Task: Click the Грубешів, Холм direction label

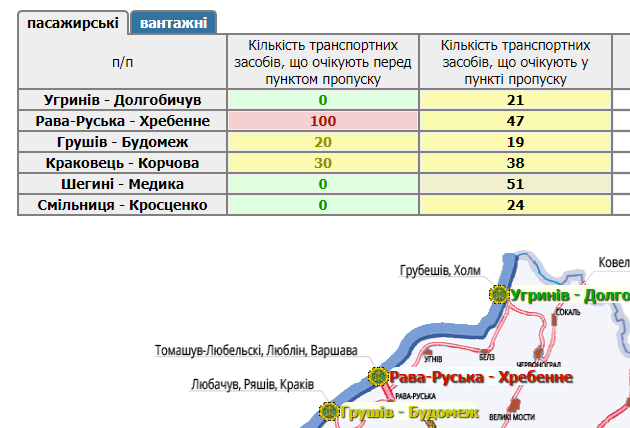Action: click(440, 271)
